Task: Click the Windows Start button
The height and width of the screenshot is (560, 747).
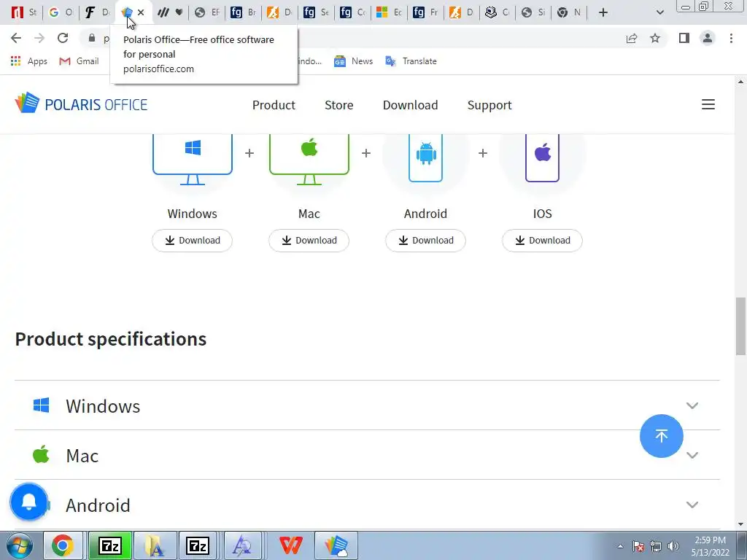Action: (x=20, y=545)
